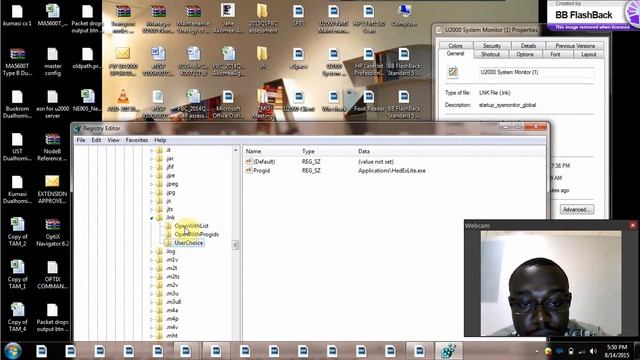Image resolution: width=640 pixels, height=360 pixels.
Task: Expand the .m2ts registry key
Action: click(x=152, y=277)
